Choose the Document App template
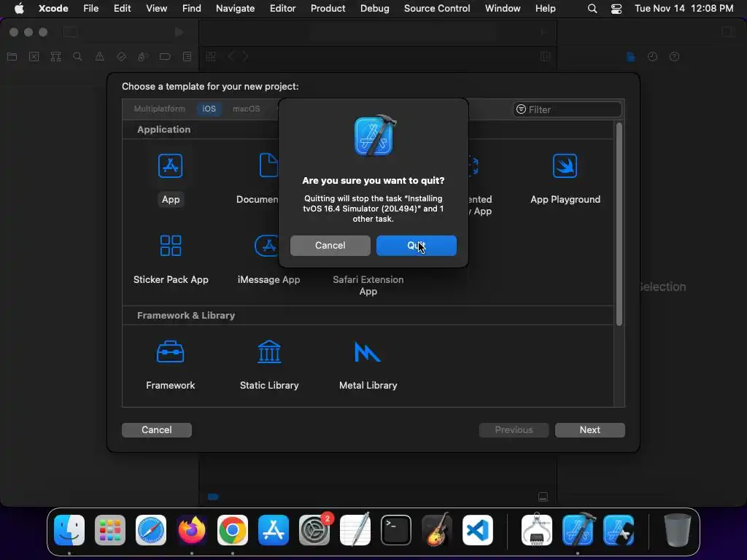The height and width of the screenshot is (560, 747). (x=258, y=179)
